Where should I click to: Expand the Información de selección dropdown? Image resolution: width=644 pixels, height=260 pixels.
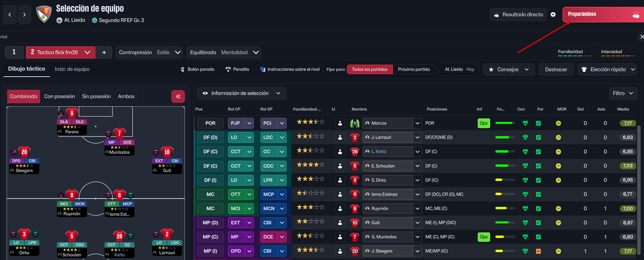[x=242, y=93]
